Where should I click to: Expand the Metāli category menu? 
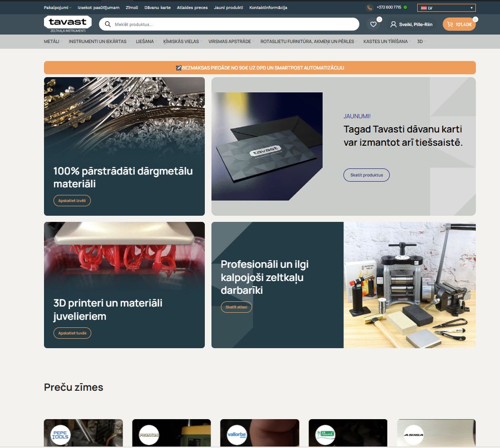click(53, 42)
